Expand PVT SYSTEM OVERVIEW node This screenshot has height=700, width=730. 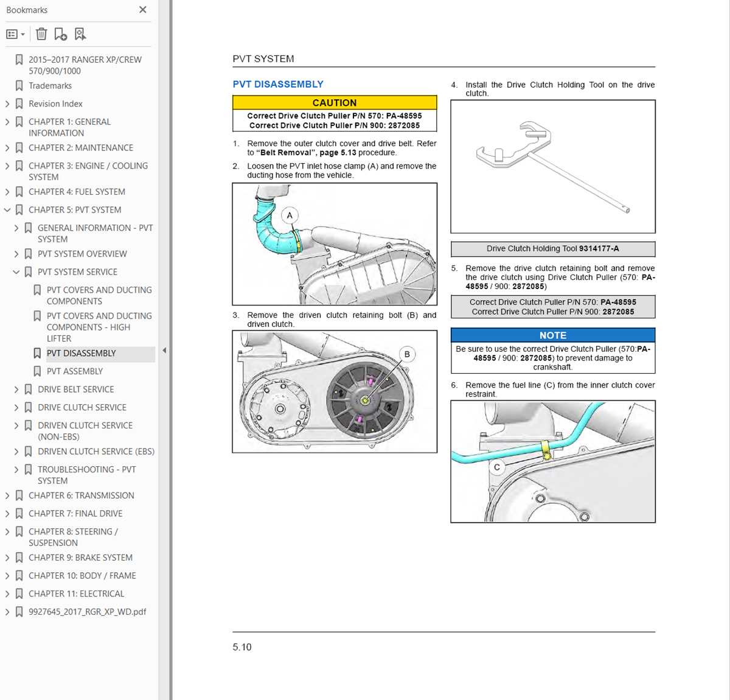point(16,254)
